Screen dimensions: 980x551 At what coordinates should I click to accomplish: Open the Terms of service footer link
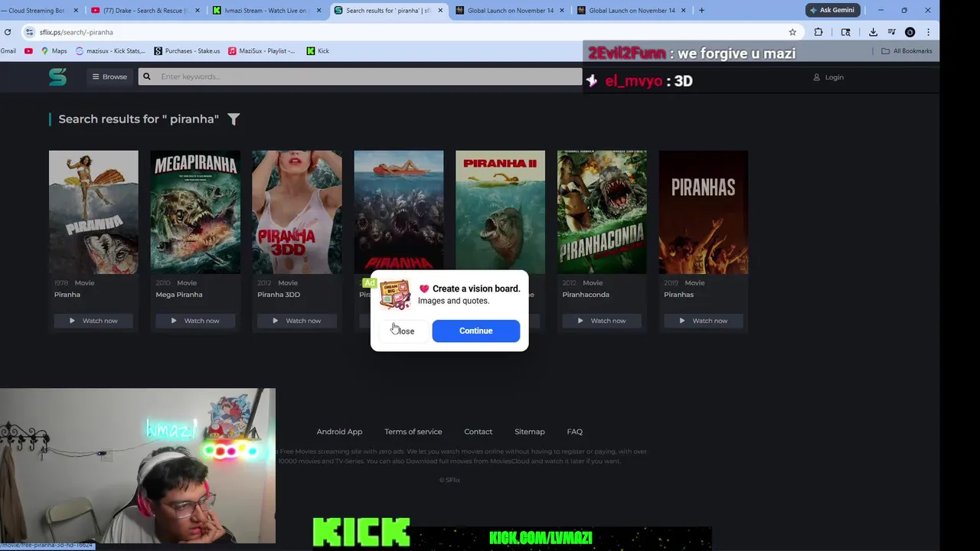(x=413, y=432)
